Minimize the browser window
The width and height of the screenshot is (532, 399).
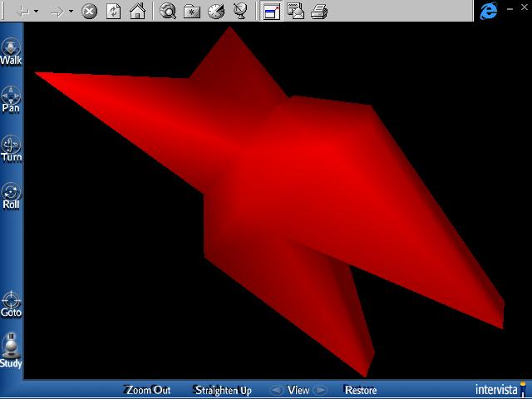point(510,9)
